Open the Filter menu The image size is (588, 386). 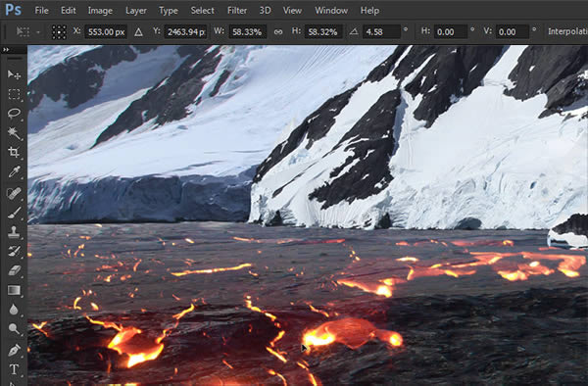point(237,11)
